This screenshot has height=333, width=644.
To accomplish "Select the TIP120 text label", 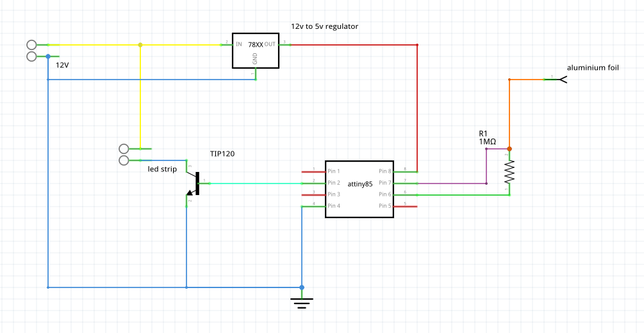I will pos(222,154).
